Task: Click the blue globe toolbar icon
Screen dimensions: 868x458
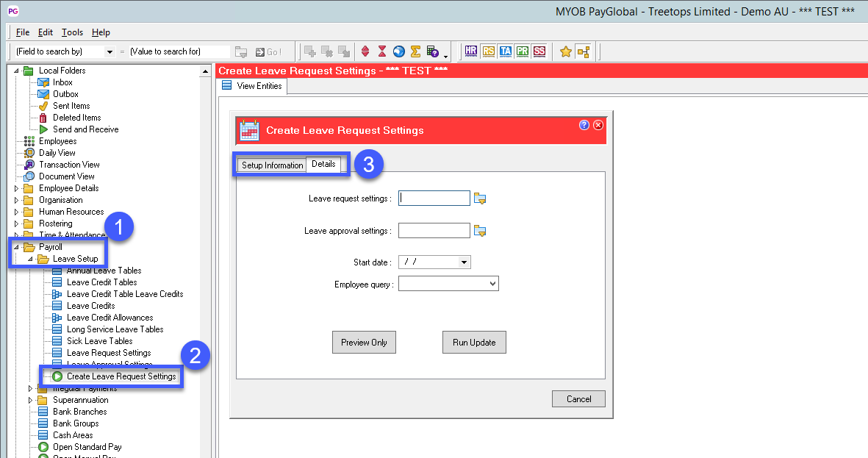Action: tap(398, 51)
